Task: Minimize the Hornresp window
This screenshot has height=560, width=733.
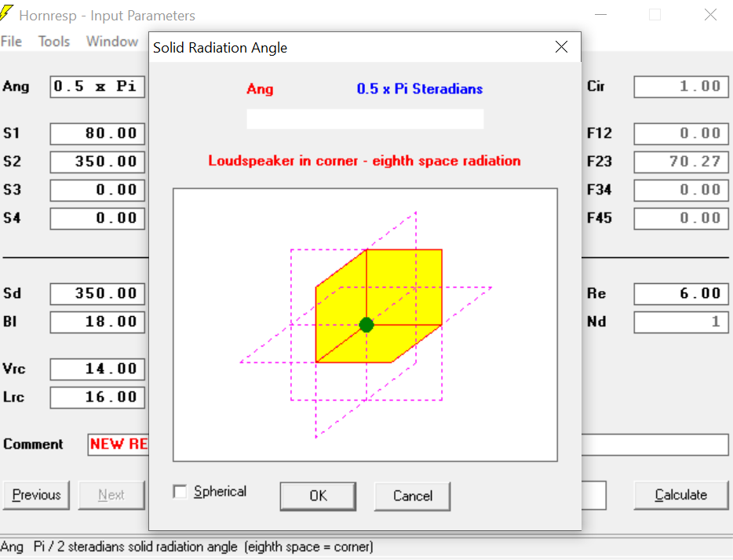Action: click(600, 15)
